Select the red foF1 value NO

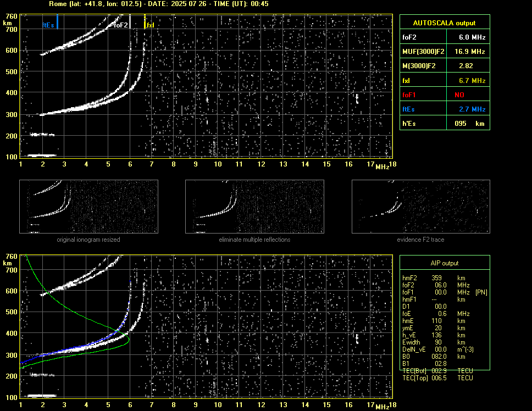pyautogui.click(x=459, y=95)
